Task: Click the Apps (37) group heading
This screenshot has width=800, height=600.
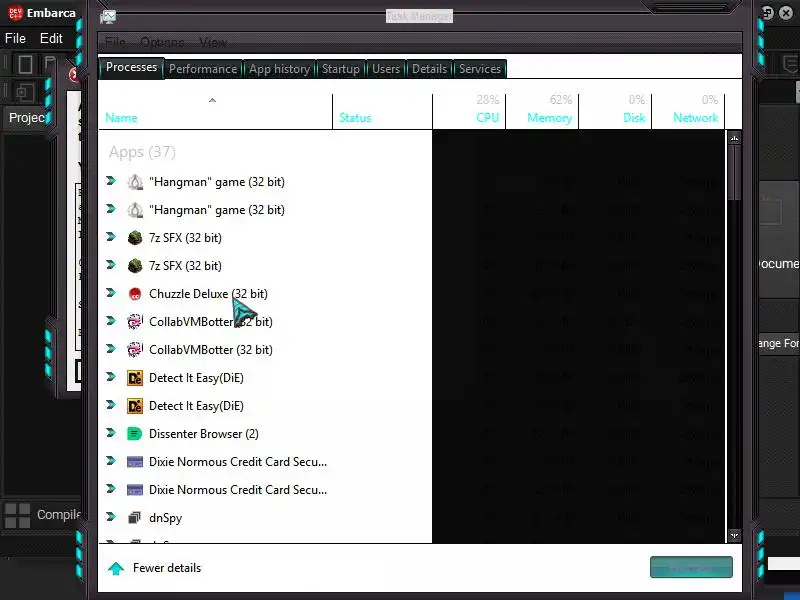Action: coord(142,152)
